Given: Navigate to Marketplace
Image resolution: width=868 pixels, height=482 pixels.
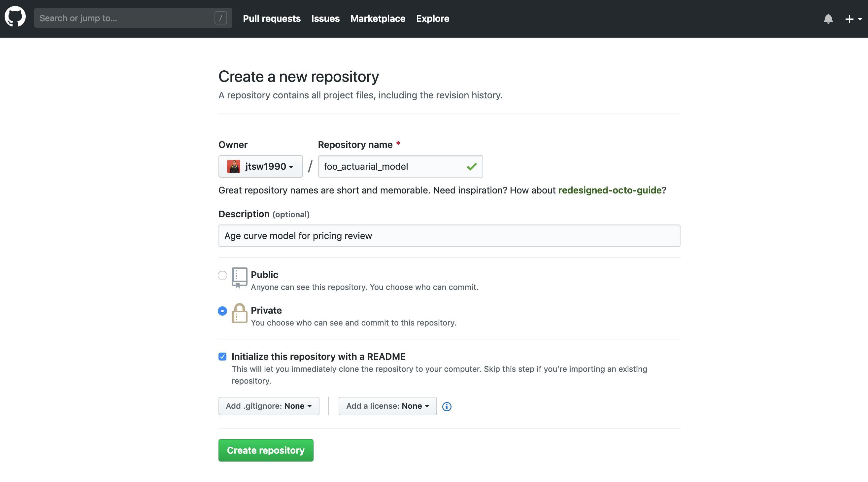Looking at the screenshot, I should pyautogui.click(x=378, y=18).
